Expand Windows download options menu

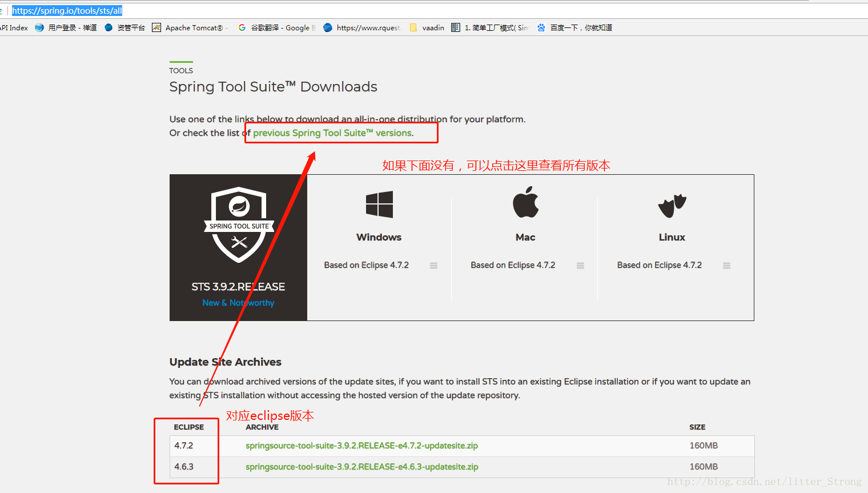point(433,266)
